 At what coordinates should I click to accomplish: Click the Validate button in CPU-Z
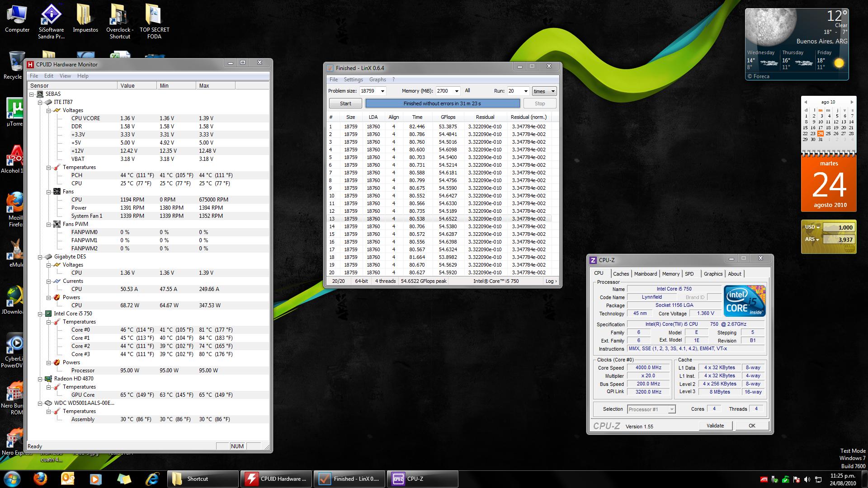tap(715, 426)
